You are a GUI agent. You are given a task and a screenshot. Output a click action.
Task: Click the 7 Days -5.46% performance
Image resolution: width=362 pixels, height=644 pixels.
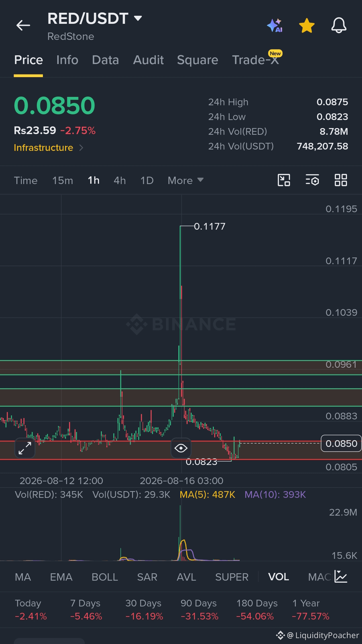point(86,609)
